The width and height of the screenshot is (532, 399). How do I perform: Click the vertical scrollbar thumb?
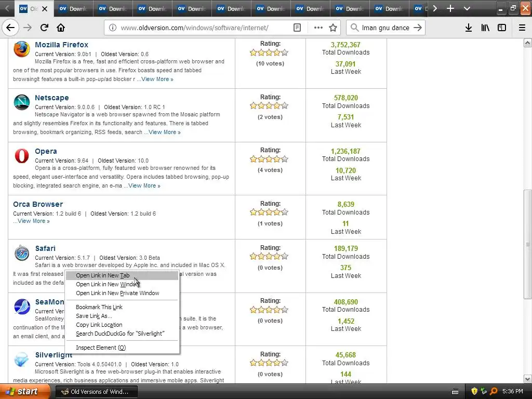coord(527,244)
